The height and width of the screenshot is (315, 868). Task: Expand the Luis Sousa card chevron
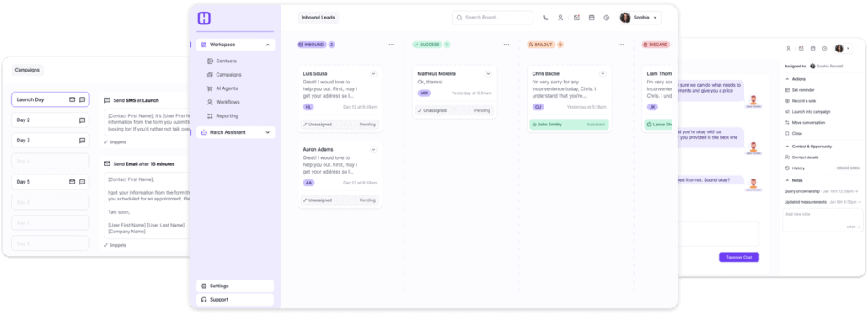point(373,73)
